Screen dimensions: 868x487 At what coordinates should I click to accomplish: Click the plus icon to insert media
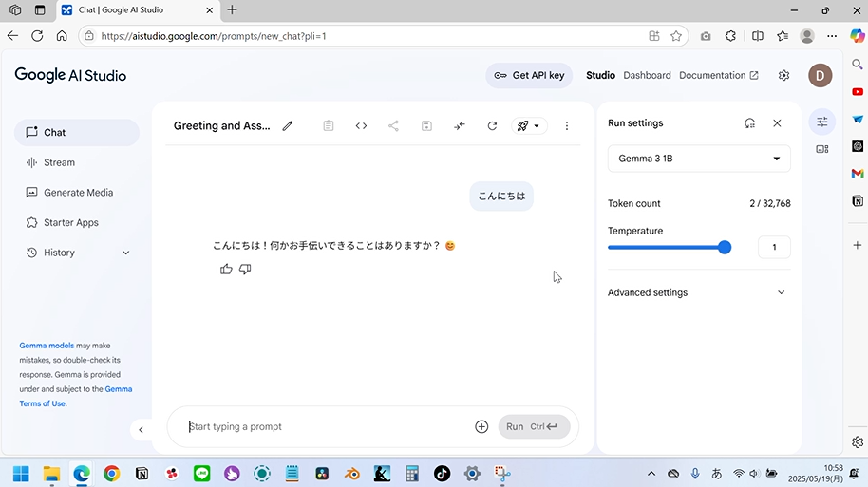[481, 427]
